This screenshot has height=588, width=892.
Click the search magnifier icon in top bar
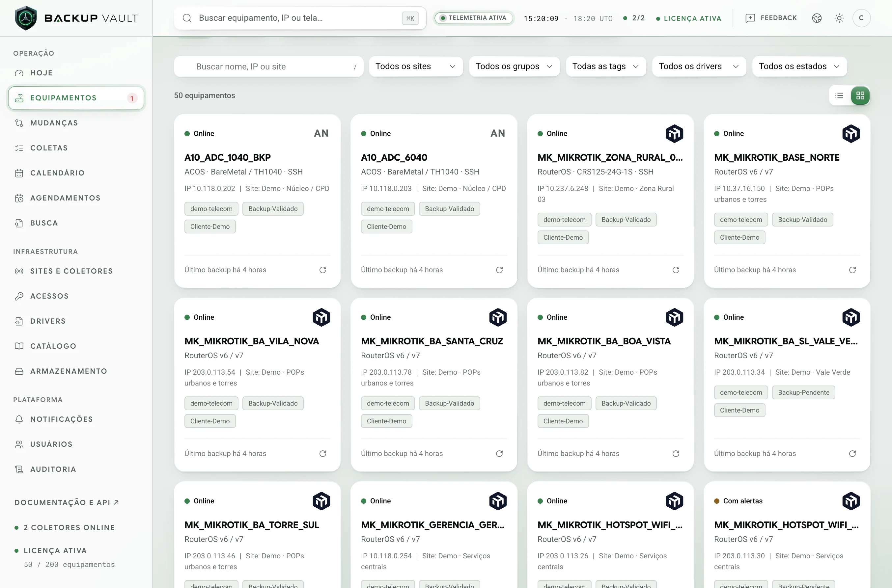click(x=187, y=18)
